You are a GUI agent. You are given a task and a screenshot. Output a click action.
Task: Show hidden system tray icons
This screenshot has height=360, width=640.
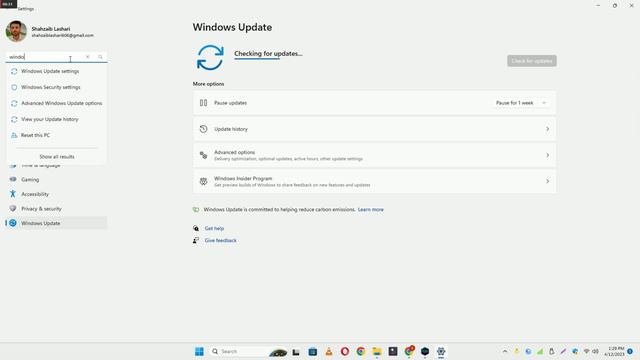[x=505, y=351]
